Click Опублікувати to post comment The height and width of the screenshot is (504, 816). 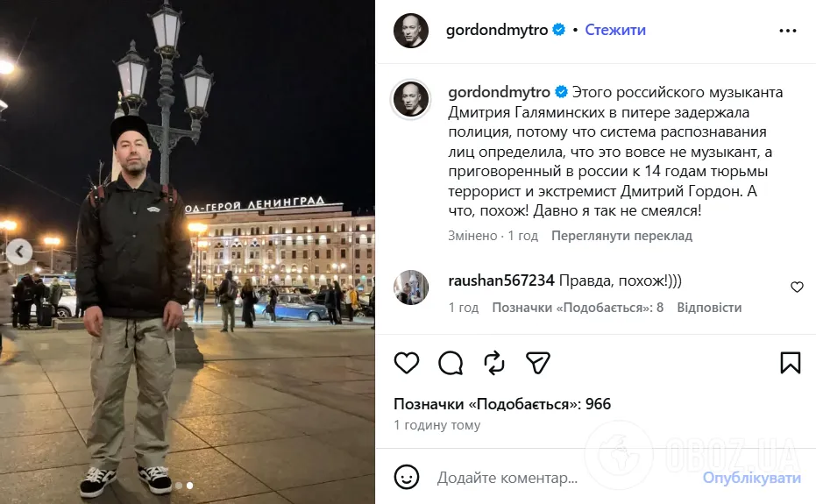tap(751, 478)
